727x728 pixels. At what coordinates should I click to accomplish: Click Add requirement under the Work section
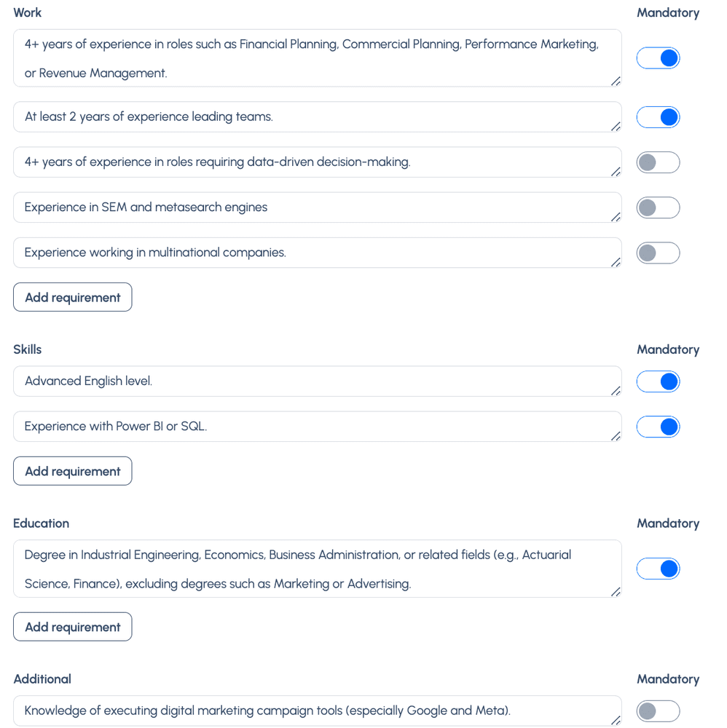click(73, 297)
